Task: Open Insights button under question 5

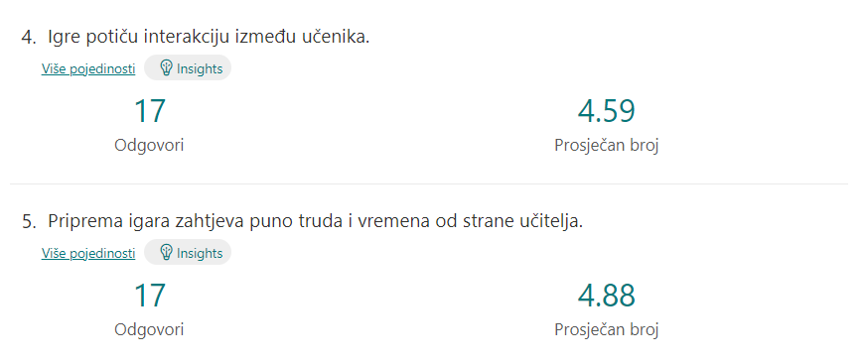Action: pyautogui.click(x=188, y=253)
